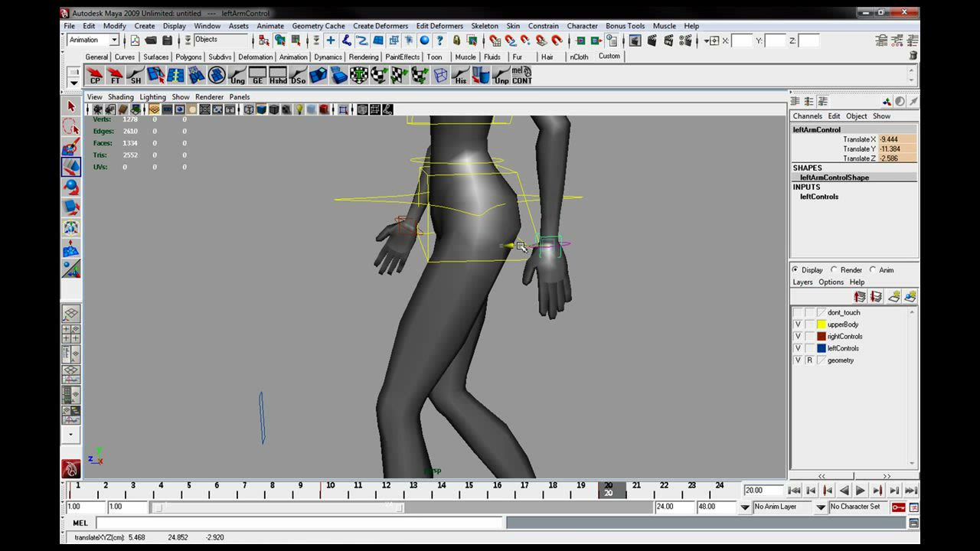Open the Skeleton menu

pyautogui.click(x=485, y=26)
